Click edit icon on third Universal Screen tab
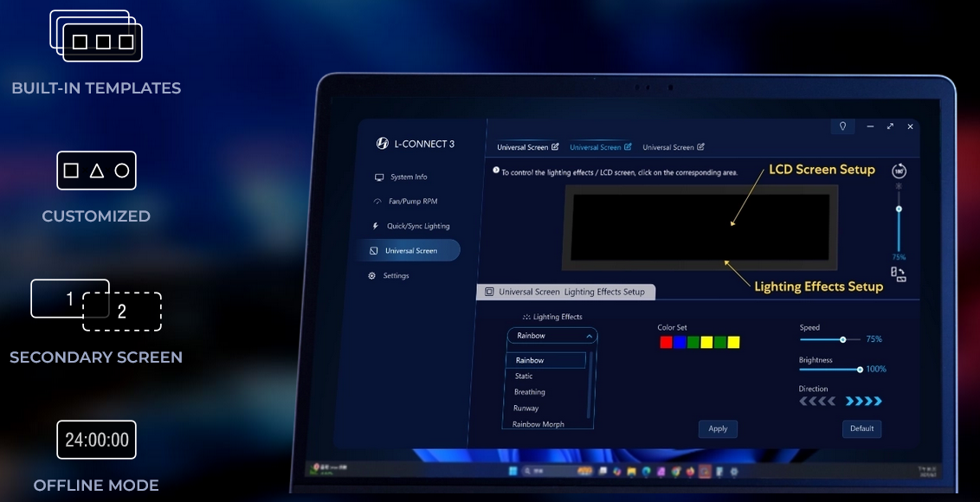This screenshot has width=980, height=502. click(x=700, y=147)
